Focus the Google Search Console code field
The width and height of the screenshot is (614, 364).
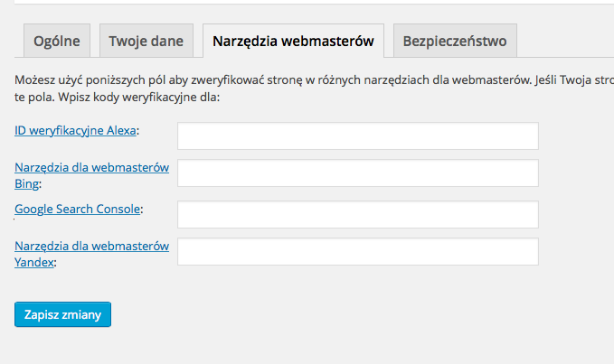(358, 215)
